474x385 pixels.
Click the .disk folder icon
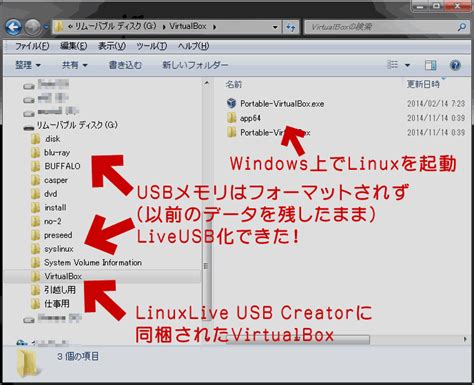36,139
